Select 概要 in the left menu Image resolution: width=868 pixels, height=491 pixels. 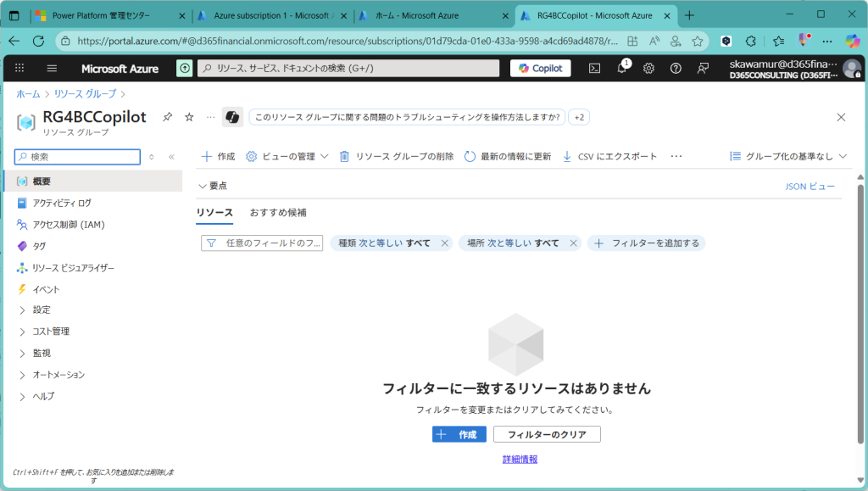point(93,181)
